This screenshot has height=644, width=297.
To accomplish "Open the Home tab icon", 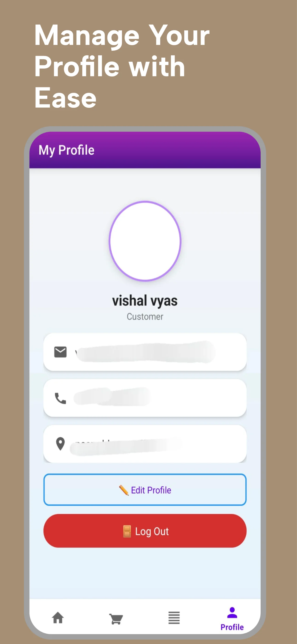I will pyautogui.click(x=58, y=618).
